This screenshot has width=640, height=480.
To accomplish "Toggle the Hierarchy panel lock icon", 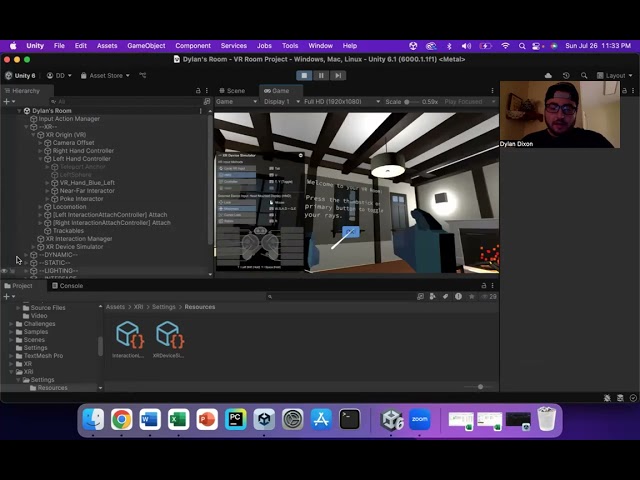I will [198, 91].
